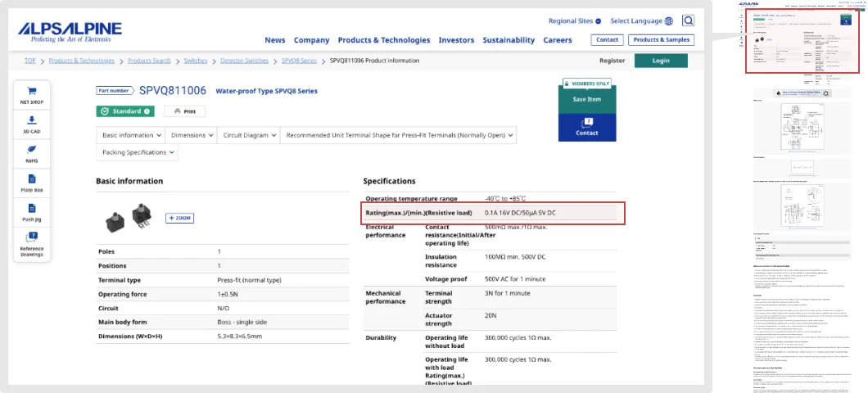Open the RoHS leaf icon
The width and height of the screenshot is (868, 393).
coord(32,150)
